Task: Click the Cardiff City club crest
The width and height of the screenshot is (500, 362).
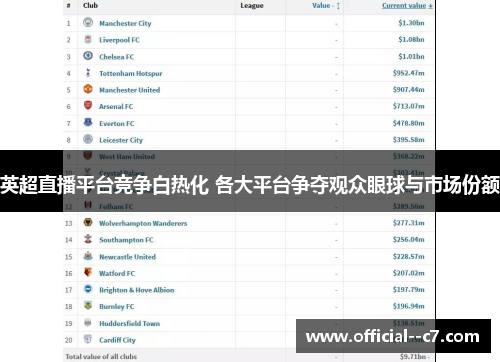Action: pos(88,339)
